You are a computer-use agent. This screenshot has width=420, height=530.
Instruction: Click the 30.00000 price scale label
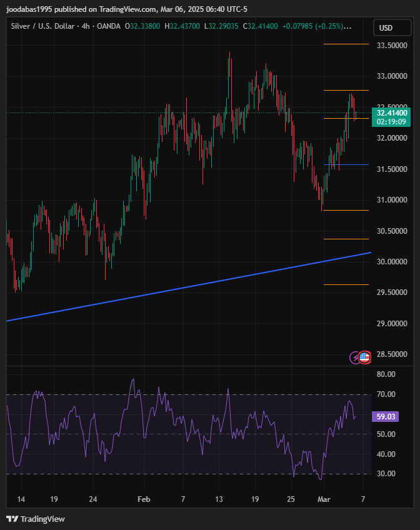392,262
